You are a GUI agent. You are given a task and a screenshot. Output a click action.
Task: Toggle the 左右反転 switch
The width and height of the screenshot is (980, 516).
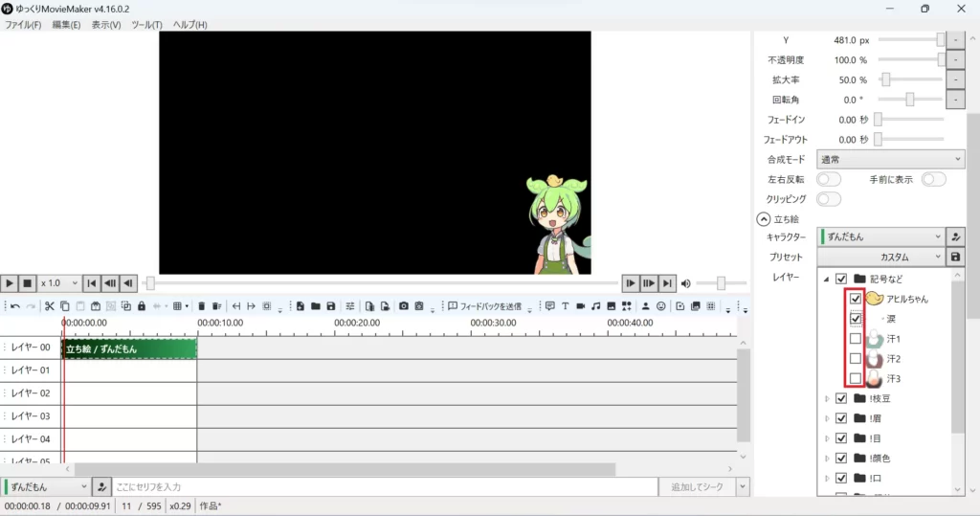coord(829,180)
